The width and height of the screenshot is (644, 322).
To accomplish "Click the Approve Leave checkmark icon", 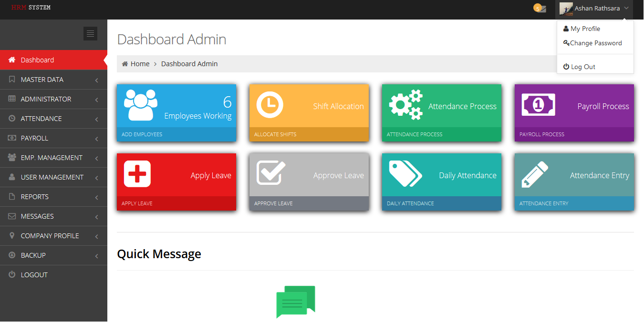I will [x=270, y=172].
